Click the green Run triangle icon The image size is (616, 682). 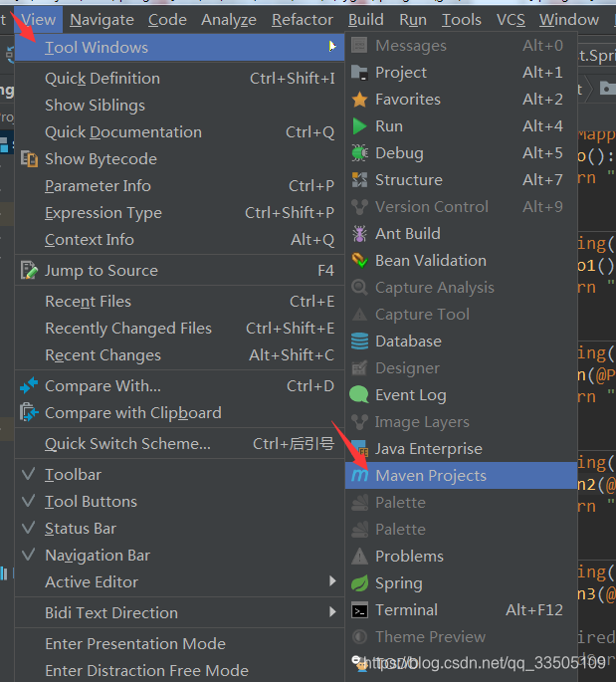tap(359, 126)
